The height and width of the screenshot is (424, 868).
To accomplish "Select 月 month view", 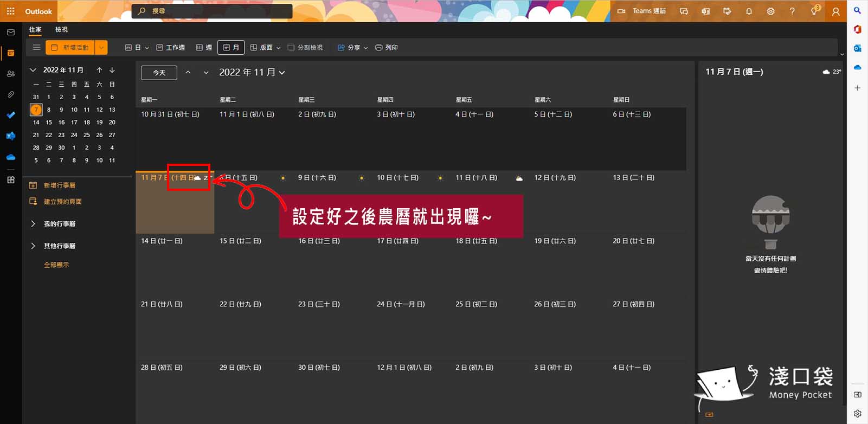I will tap(231, 48).
